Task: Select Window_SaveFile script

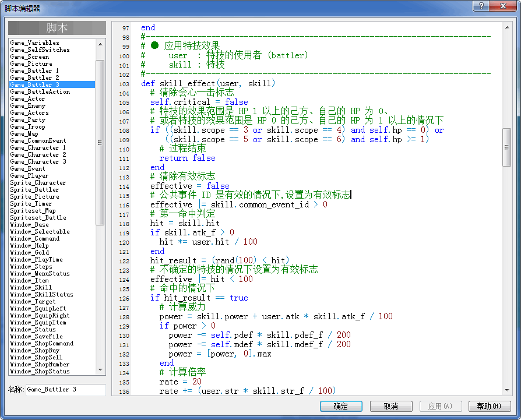Action: click(37, 336)
